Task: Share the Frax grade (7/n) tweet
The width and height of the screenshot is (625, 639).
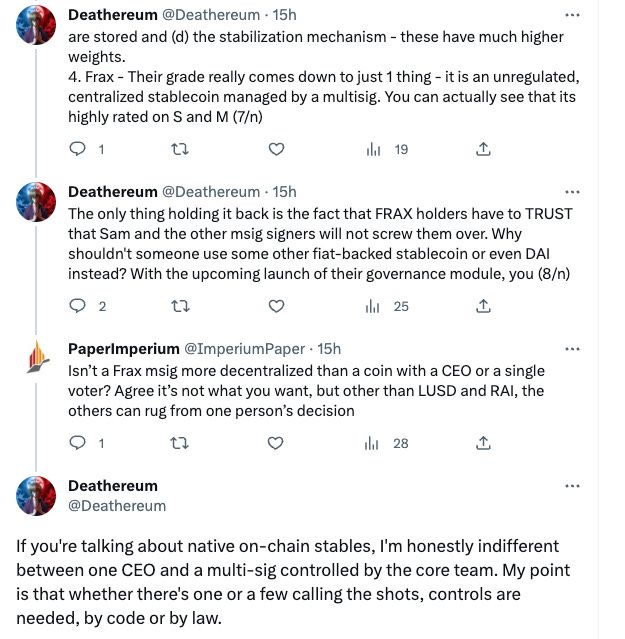Action: [x=482, y=150]
